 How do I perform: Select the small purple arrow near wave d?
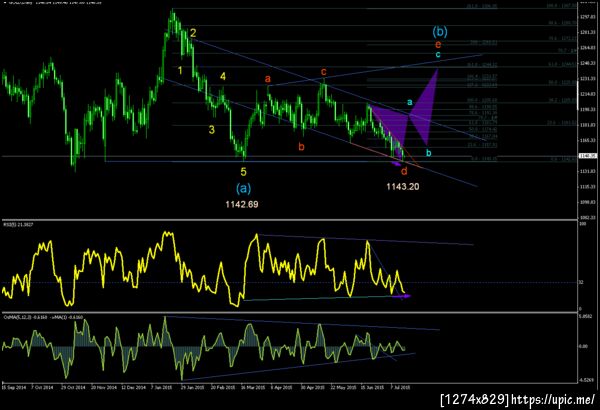pos(396,164)
